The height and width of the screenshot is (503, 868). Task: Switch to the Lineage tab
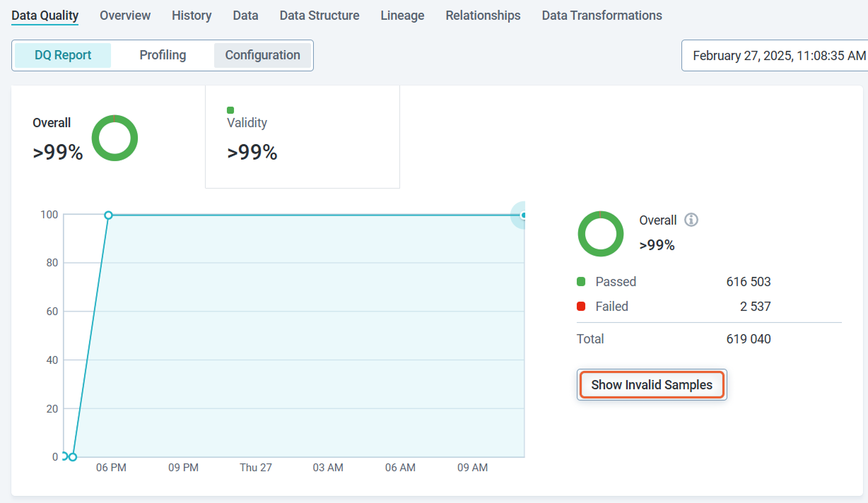[402, 16]
